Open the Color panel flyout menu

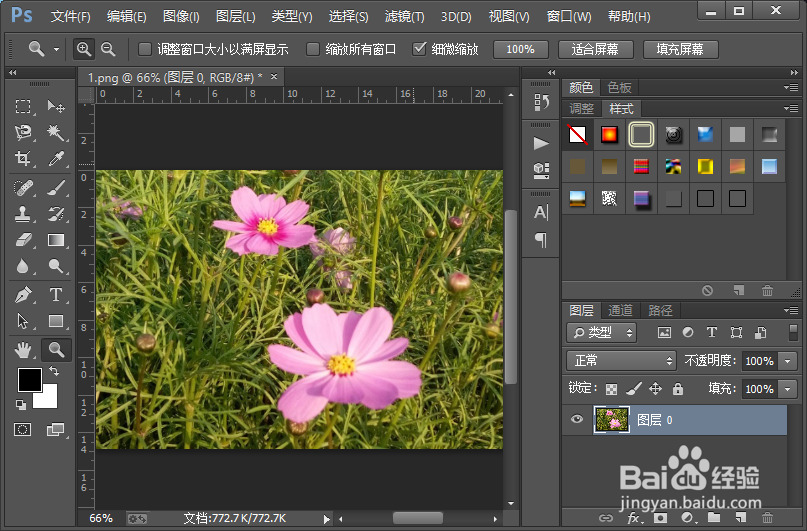(x=791, y=87)
